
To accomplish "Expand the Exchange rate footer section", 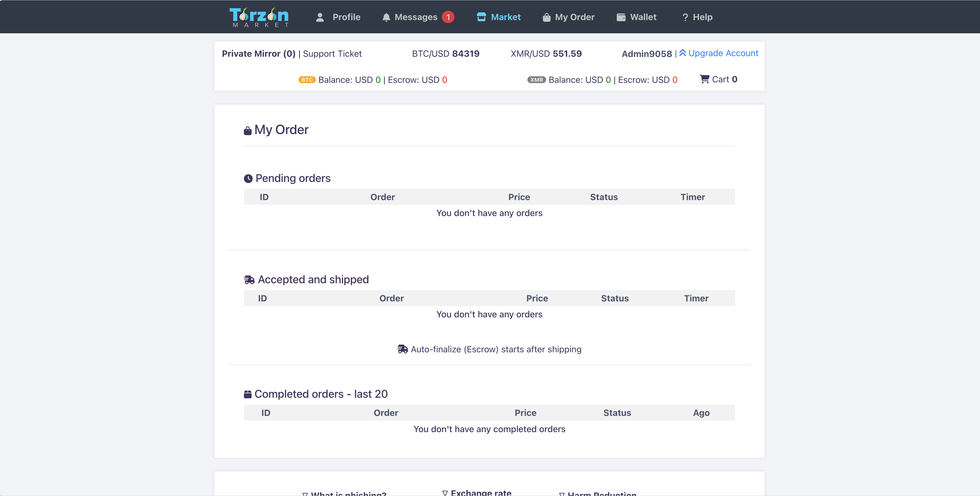I will click(x=477, y=493).
